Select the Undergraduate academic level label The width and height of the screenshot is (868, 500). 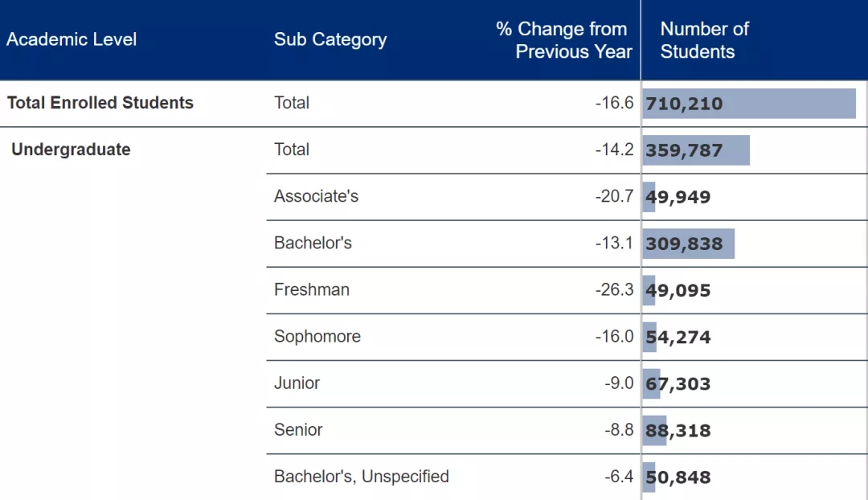(71, 149)
